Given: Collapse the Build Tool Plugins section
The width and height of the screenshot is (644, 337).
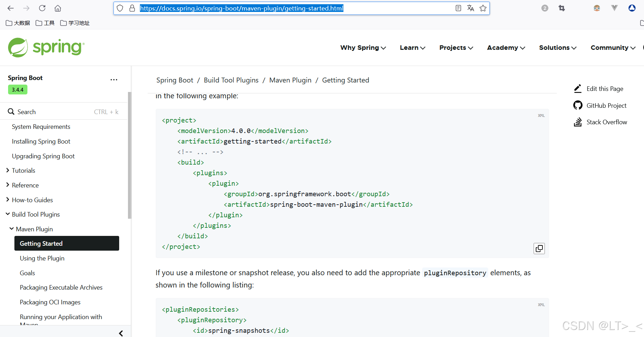Looking at the screenshot, I should (7, 214).
